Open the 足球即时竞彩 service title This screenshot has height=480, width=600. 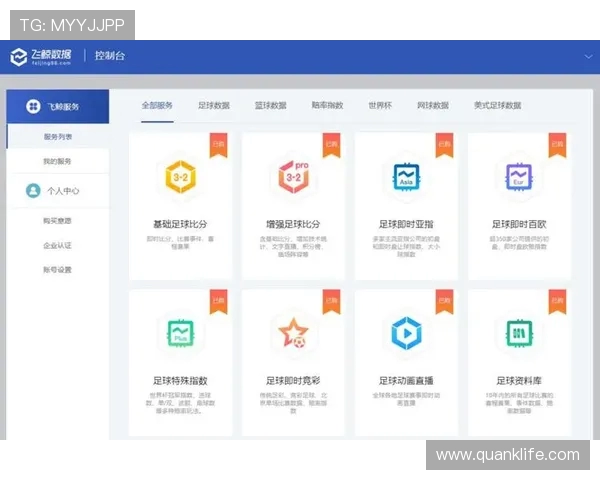pos(293,381)
